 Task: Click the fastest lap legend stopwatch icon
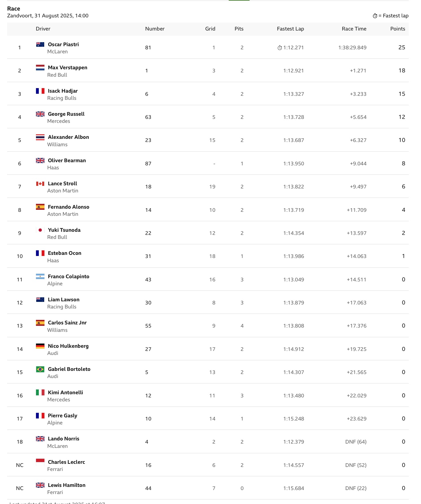[375, 16]
